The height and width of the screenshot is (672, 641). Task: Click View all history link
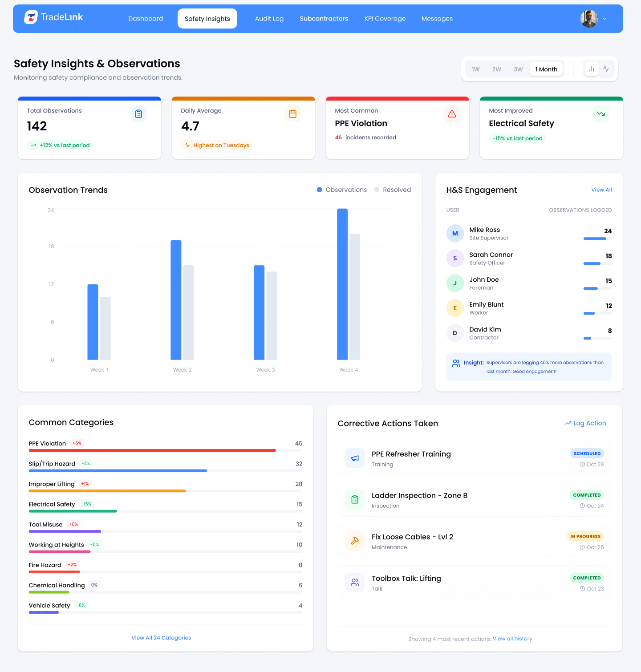tap(512, 639)
